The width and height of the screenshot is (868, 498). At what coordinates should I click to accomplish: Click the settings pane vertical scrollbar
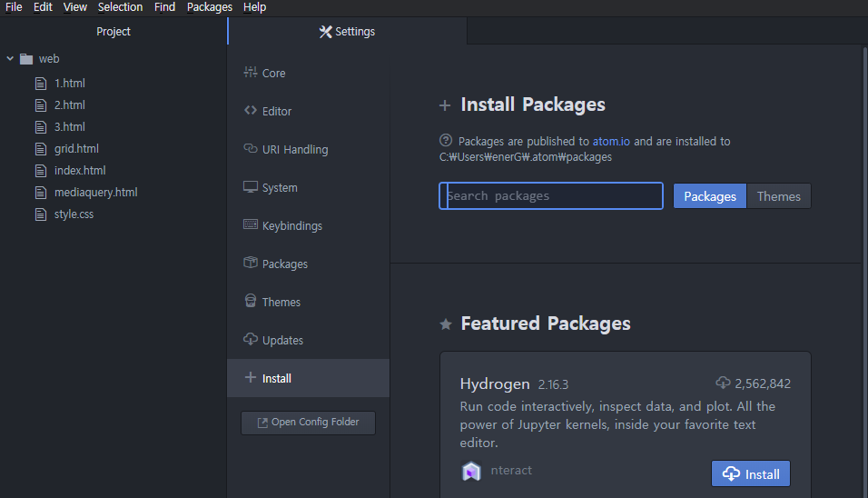(x=864, y=272)
